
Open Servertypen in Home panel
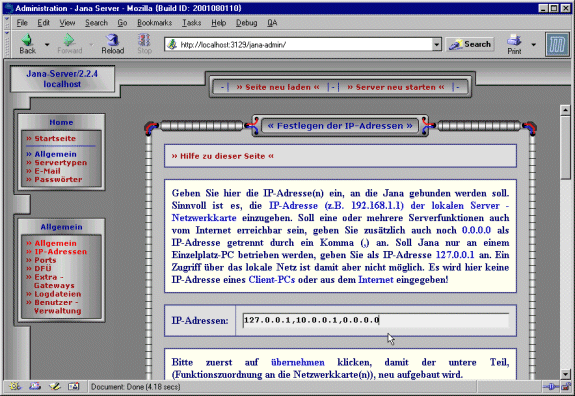[x=56, y=162]
